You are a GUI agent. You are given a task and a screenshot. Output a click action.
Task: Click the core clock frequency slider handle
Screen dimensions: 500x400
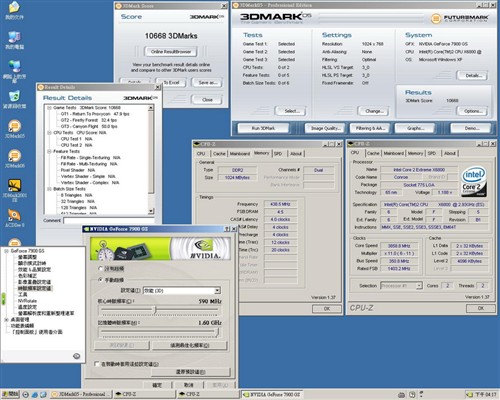click(x=155, y=310)
